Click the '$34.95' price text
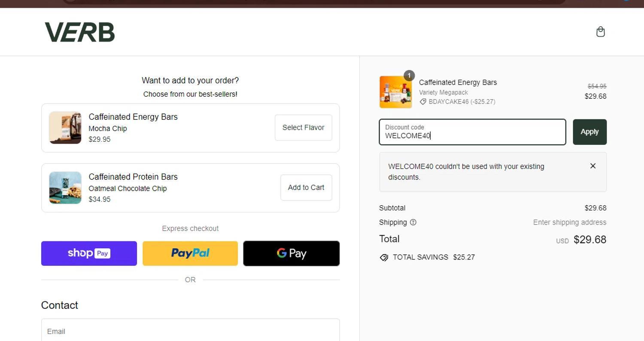 100,199
